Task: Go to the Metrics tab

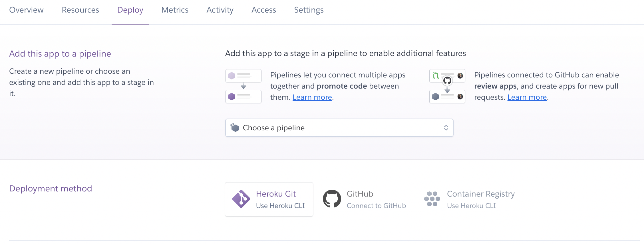Action: tap(175, 10)
